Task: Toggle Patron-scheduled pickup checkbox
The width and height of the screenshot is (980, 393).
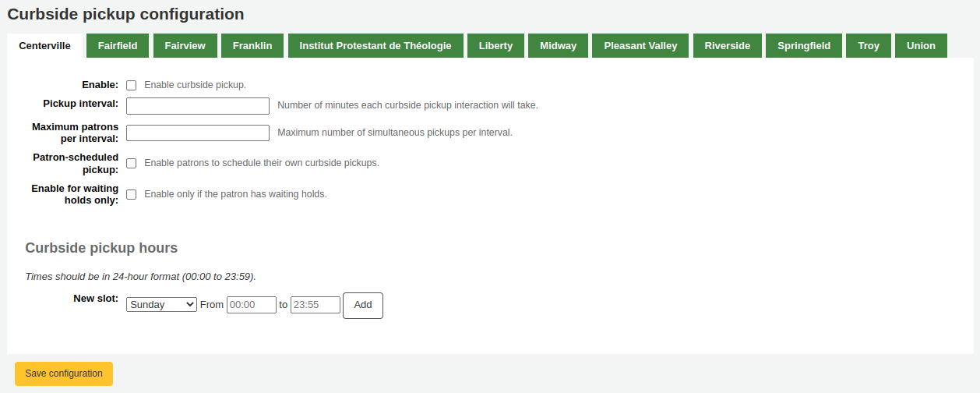Action: (132, 163)
